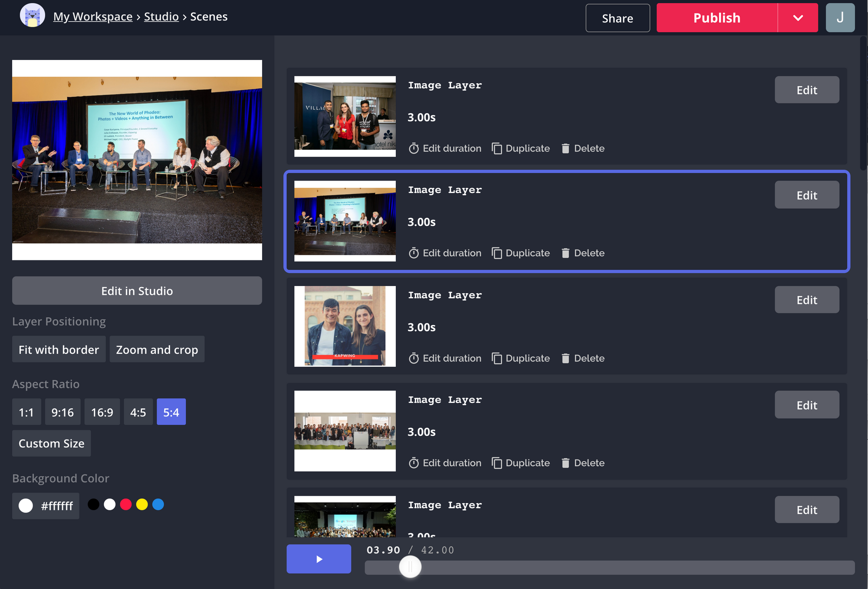Expand the Publish dropdown arrow
This screenshot has width=868, height=589.
pyautogui.click(x=798, y=18)
